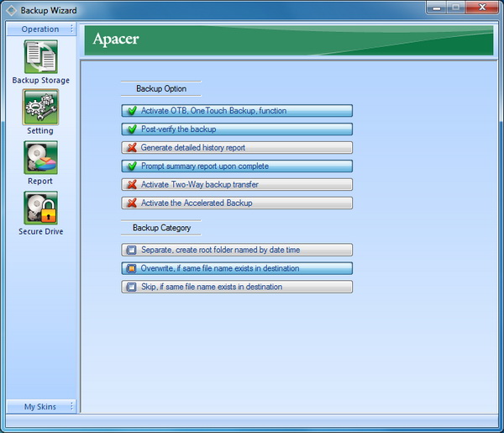Click the Backup Option section heading
Image resolution: width=504 pixels, height=433 pixels.
(x=161, y=89)
